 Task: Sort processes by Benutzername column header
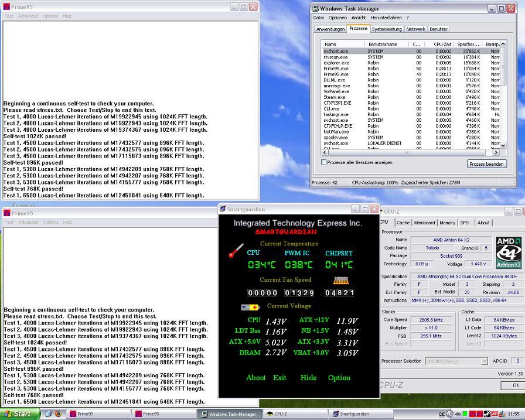click(x=387, y=44)
